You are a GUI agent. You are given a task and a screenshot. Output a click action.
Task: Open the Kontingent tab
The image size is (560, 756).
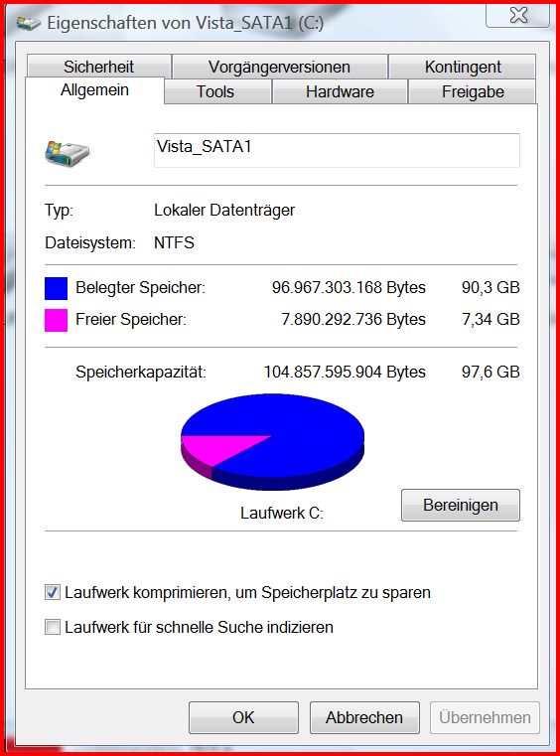463,67
